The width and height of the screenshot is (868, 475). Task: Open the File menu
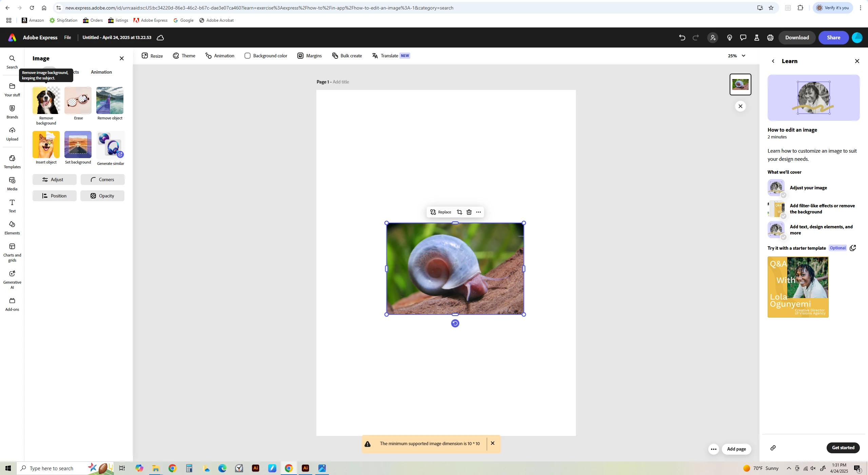pyautogui.click(x=67, y=38)
